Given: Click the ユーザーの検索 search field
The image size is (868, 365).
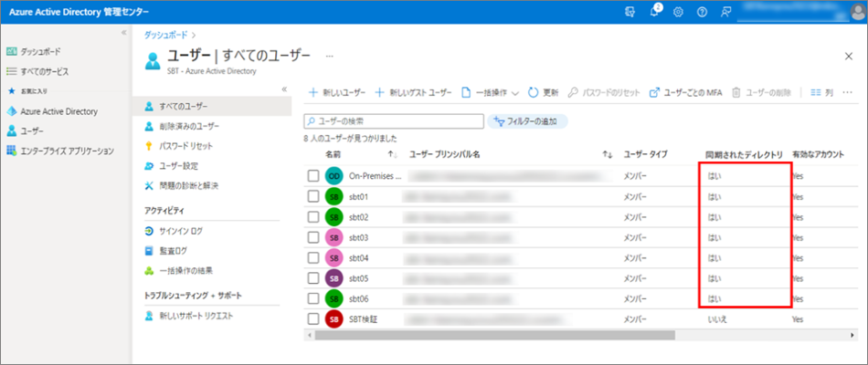Looking at the screenshot, I should pyautogui.click(x=394, y=120).
